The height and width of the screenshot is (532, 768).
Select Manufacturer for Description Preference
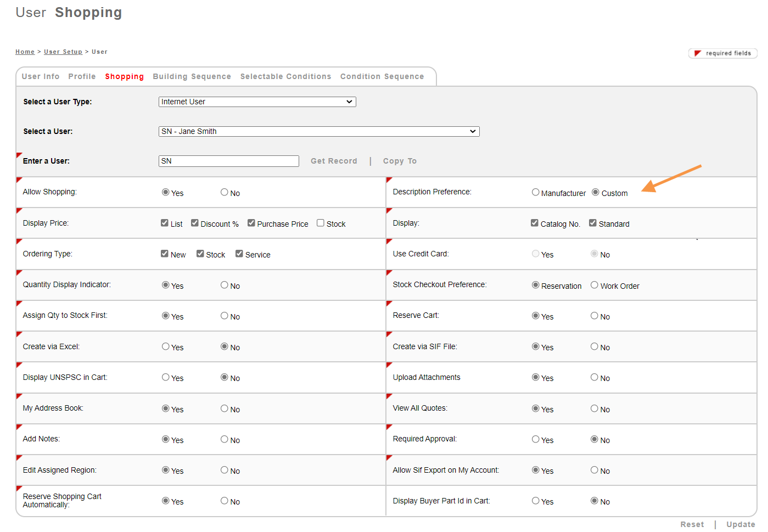tap(536, 192)
